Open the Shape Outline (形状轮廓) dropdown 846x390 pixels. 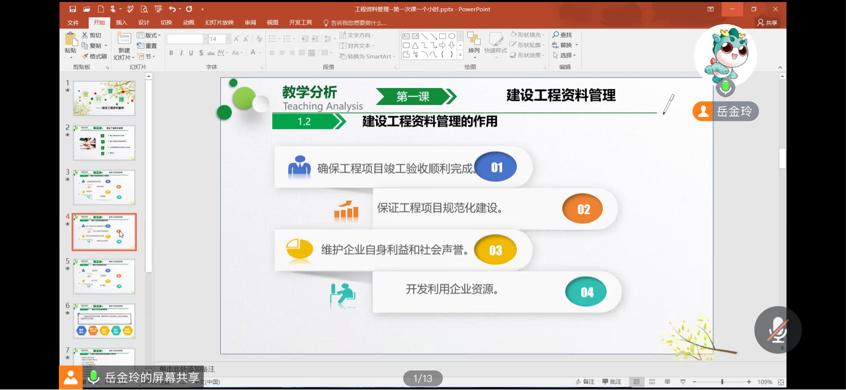527,45
